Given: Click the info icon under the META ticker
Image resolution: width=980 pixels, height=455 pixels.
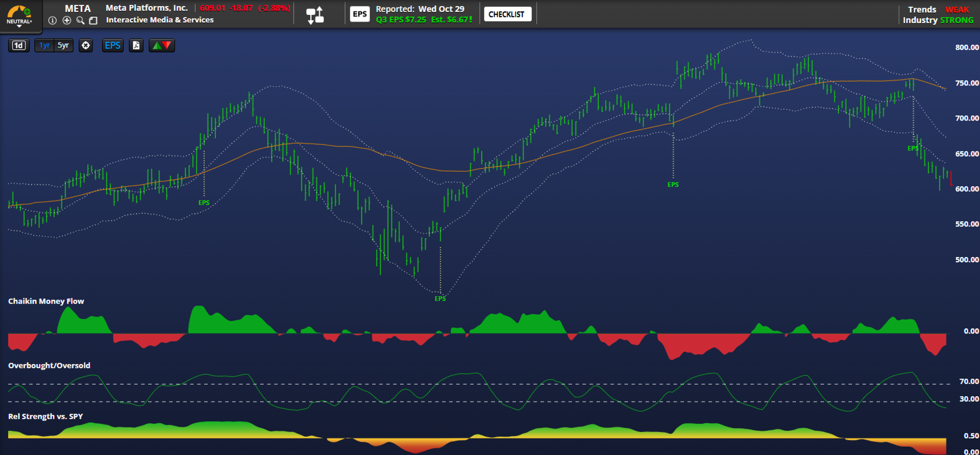Looking at the screenshot, I should (52, 20).
